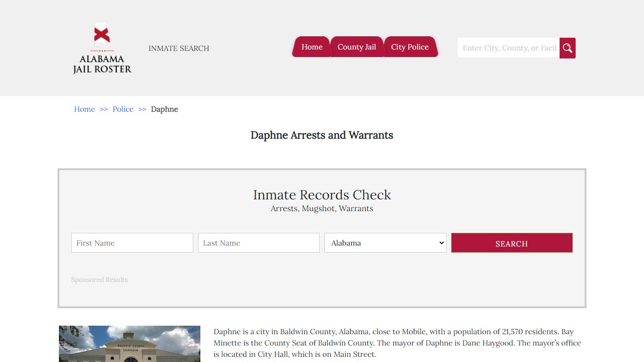Click the INMATE SEARCH header text
The width and height of the screenshot is (644, 362).
(x=179, y=48)
